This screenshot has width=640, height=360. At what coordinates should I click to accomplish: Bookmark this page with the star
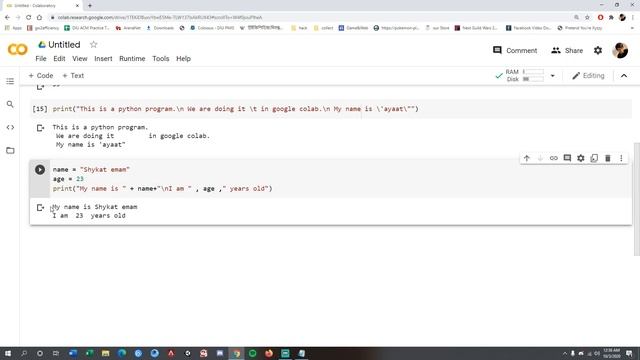tap(587, 17)
